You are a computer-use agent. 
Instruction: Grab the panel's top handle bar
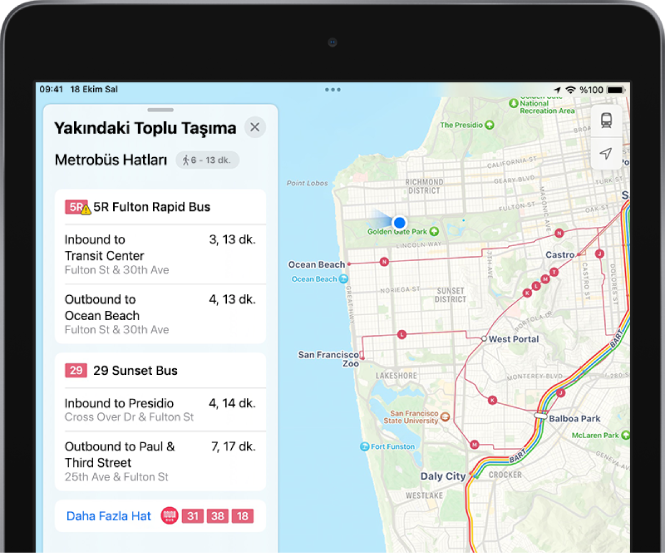point(160,110)
